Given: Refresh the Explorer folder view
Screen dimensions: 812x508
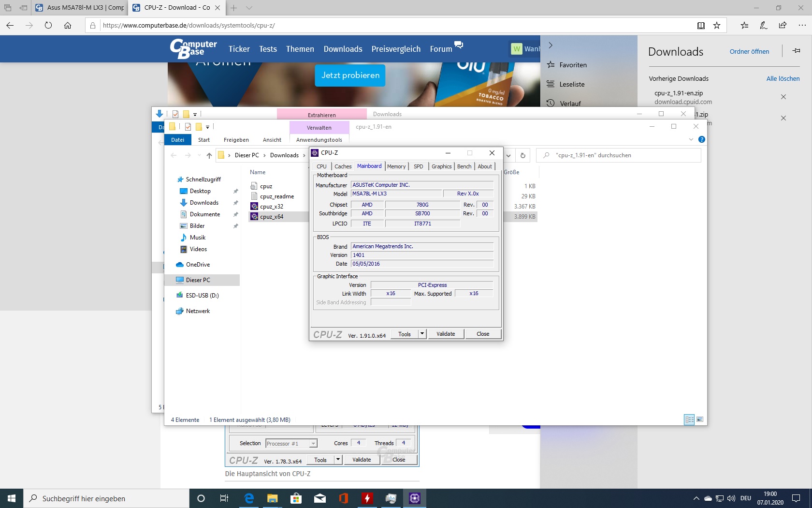Looking at the screenshot, I should [522, 155].
